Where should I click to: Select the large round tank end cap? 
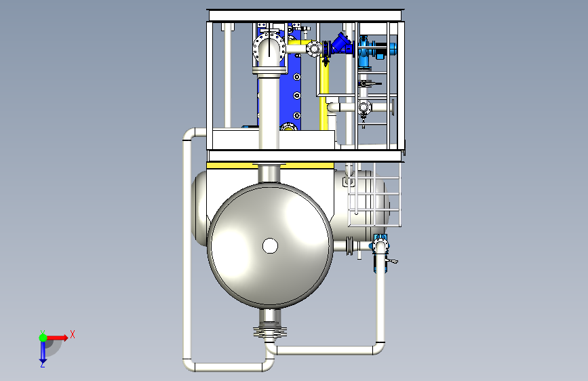click(x=270, y=245)
